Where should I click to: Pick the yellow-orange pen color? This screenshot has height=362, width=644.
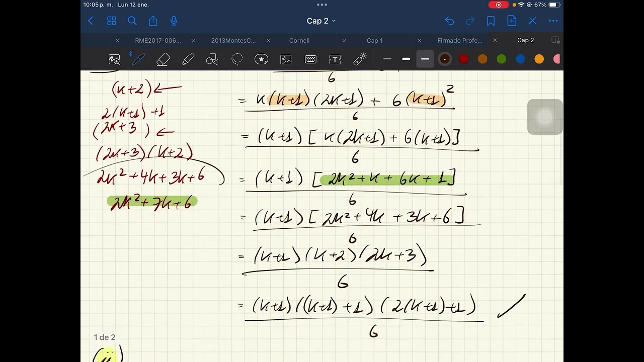click(x=539, y=59)
